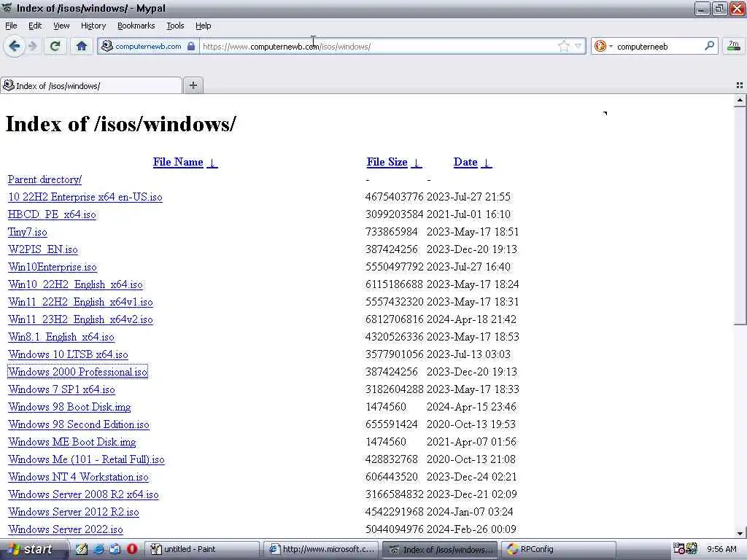The image size is (747, 560).
Task: Click the 7m toolbar button on far right
Action: pyautogui.click(x=734, y=46)
